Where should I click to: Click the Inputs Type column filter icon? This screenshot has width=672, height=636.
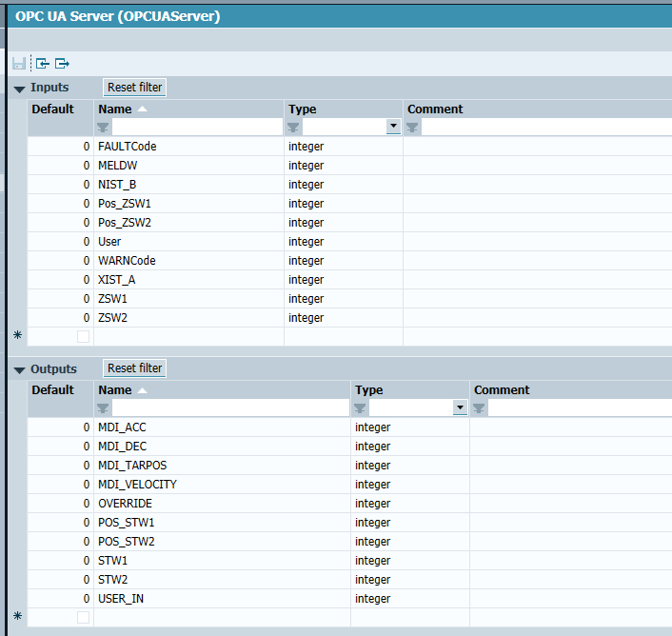pyautogui.click(x=293, y=128)
